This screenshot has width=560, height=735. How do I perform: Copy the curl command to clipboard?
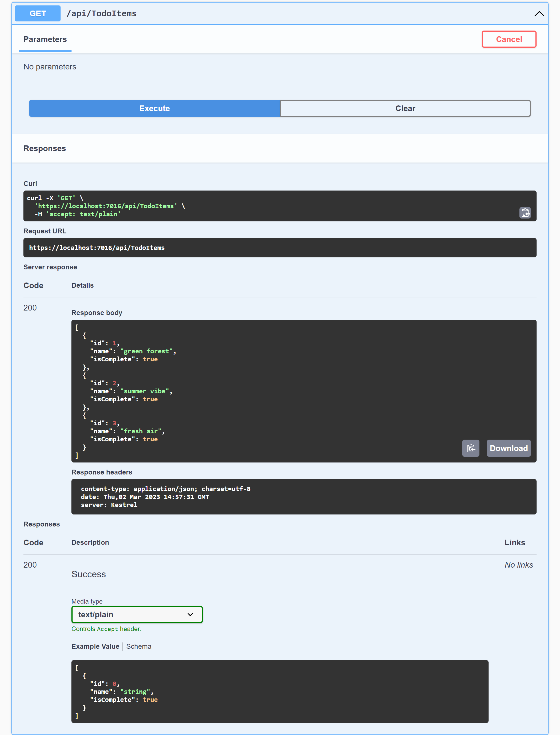tap(525, 213)
